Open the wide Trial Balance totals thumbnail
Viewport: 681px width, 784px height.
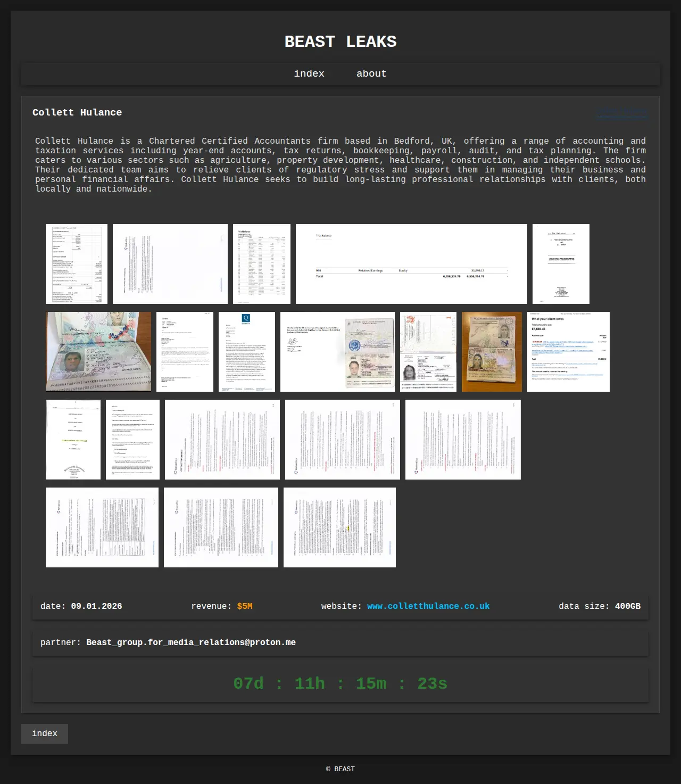[411, 264]
